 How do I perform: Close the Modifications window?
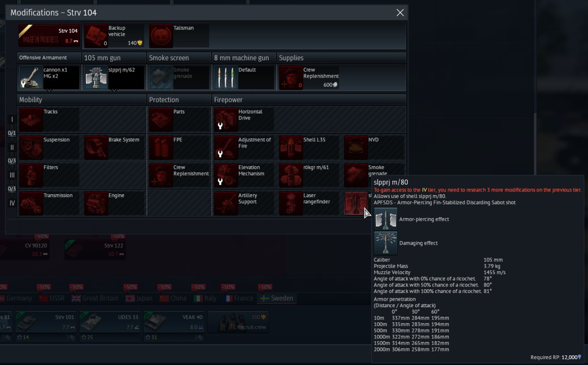(x=400, y=12)
